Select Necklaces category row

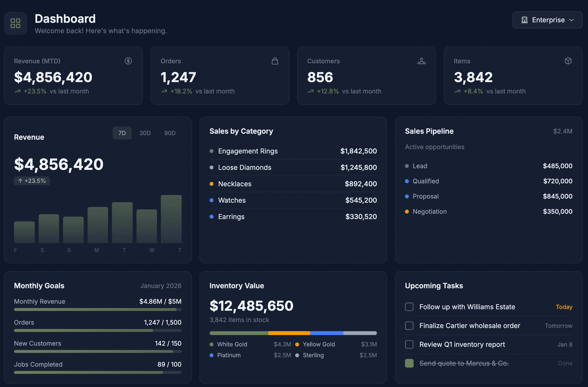[x=293, y=184]
